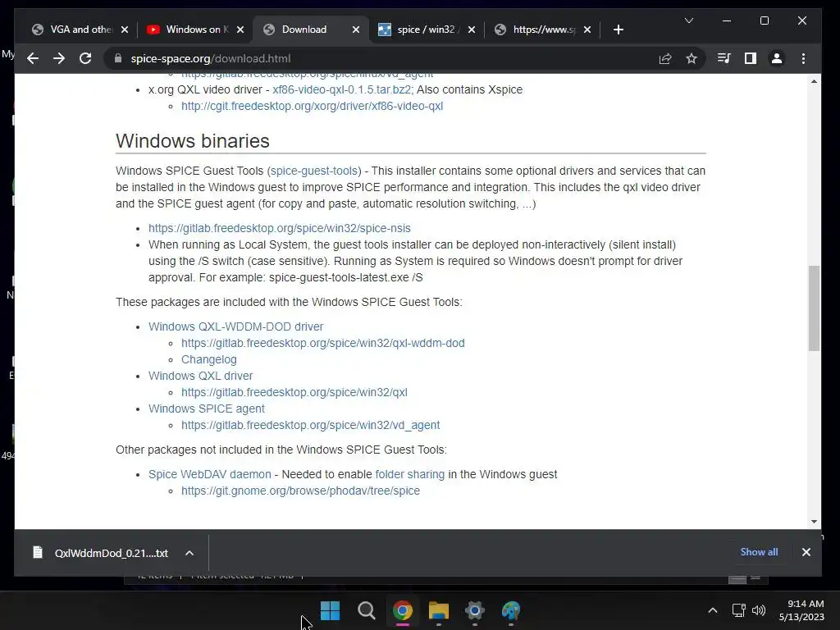Viewport: 840px width, 630px height.
Task: Open the Windows Start menu
Action: [x=330, y=610]
